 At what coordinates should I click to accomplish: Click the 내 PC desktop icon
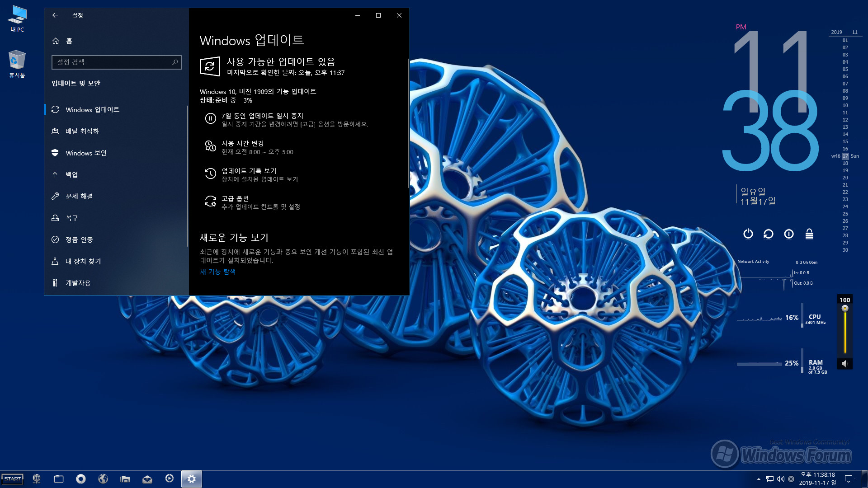click(17, 19)
